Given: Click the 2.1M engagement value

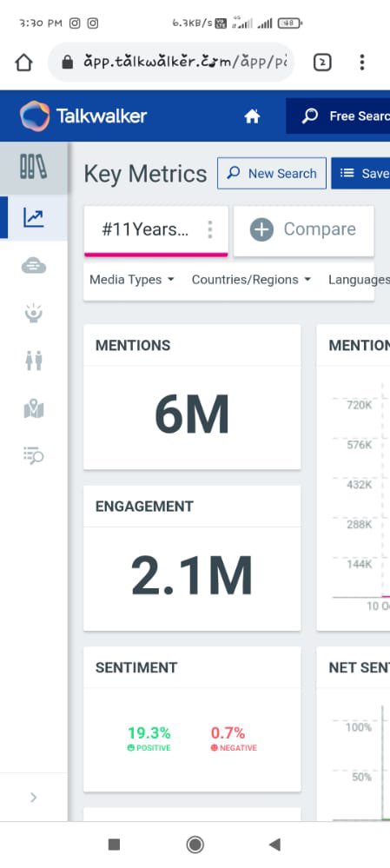Looking at the screenshot, I should click(x=191, y=576).
